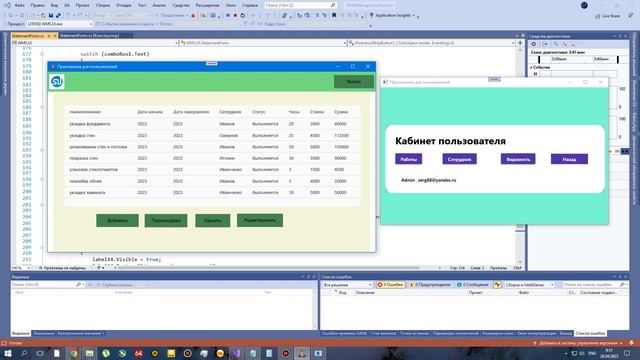
Task: Toggle the 0 Сообщений messages filter
Action: [x=472, y=284]
